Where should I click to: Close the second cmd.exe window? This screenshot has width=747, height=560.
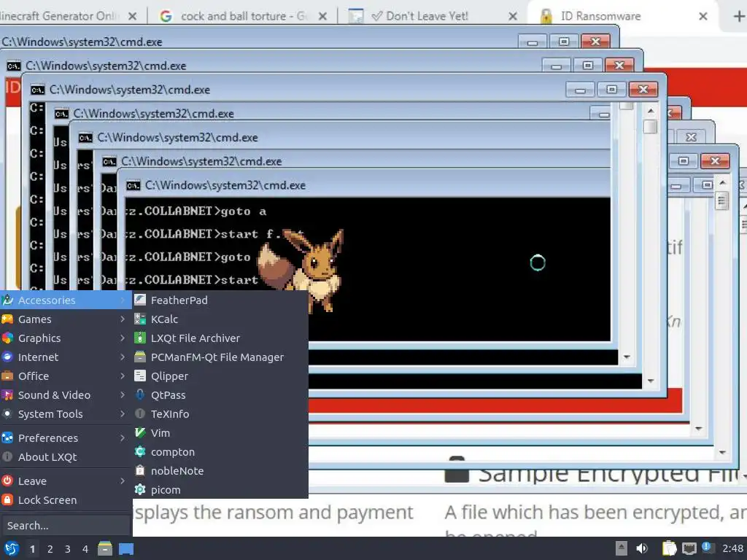(x=619, y=65)
